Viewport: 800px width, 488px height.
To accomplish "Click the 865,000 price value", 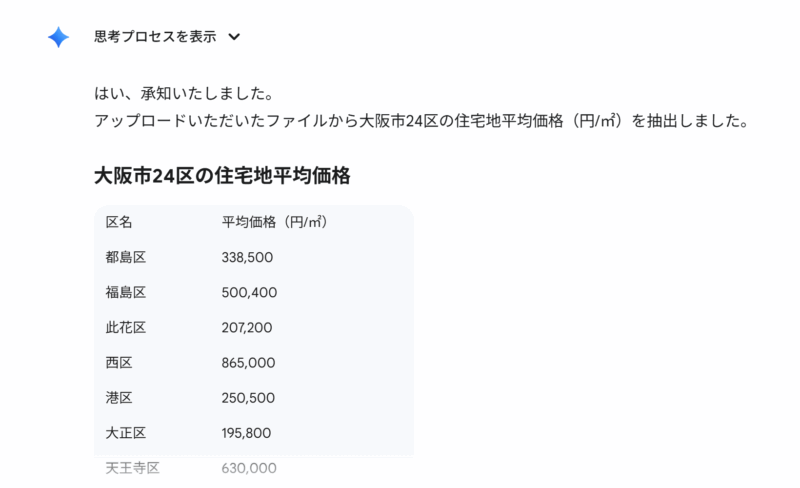I will 248,362.
